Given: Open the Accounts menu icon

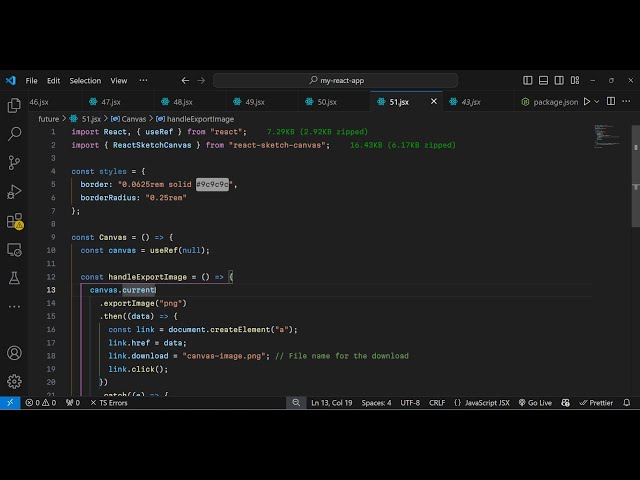Looking at the screenshot, I should [x=14, y=353].
